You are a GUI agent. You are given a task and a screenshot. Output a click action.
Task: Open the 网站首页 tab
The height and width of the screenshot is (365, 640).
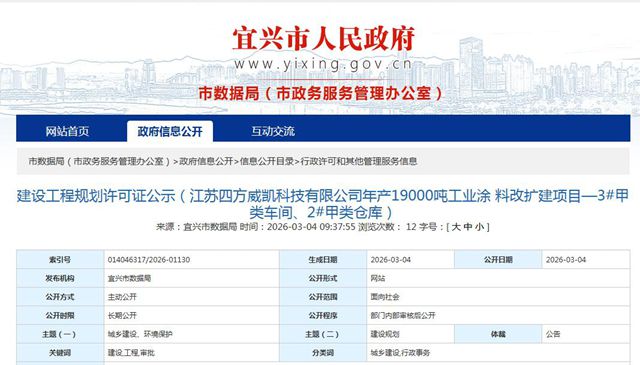(x=67, y=131)
